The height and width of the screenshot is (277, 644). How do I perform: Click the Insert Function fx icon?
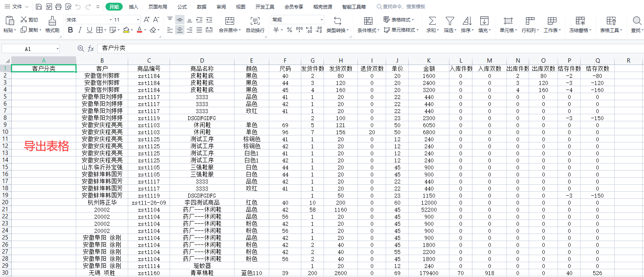point(91,49)
